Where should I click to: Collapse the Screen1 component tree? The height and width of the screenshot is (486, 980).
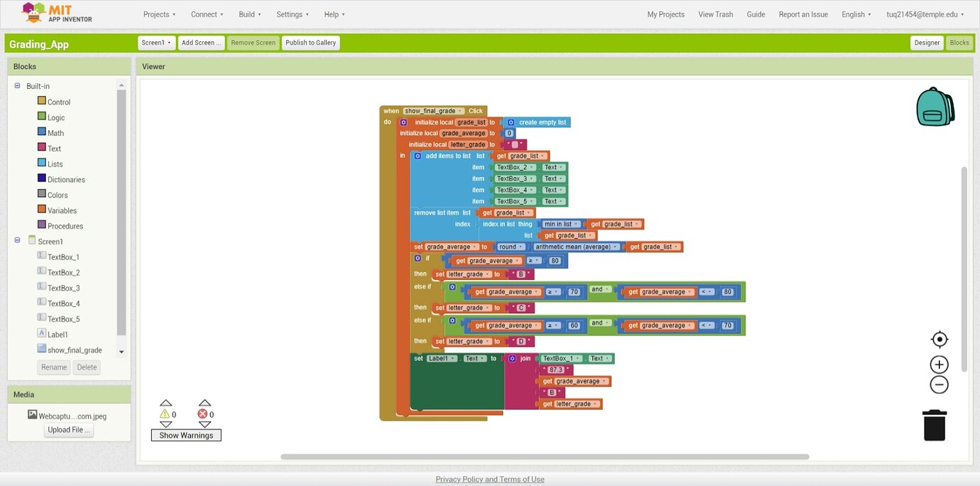(18, 241)
